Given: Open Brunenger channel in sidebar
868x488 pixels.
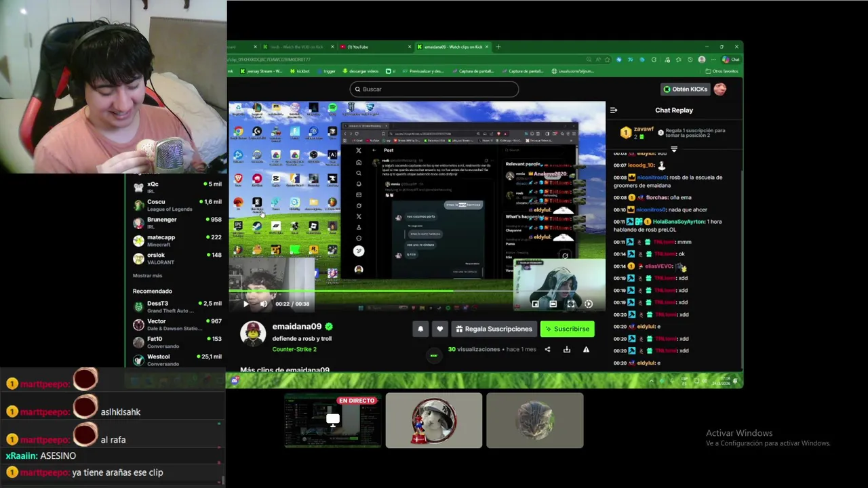Looking at the screenshot, I should point(178,223).
